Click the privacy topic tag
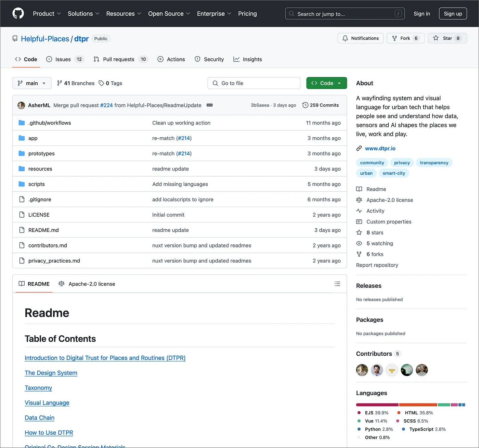 coord(402,163)
